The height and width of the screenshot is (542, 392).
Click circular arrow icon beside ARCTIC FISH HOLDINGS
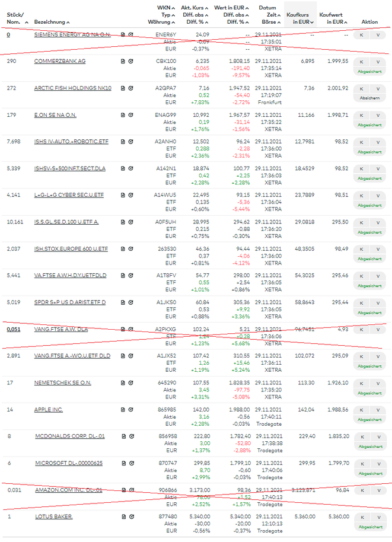click(131, 88)
